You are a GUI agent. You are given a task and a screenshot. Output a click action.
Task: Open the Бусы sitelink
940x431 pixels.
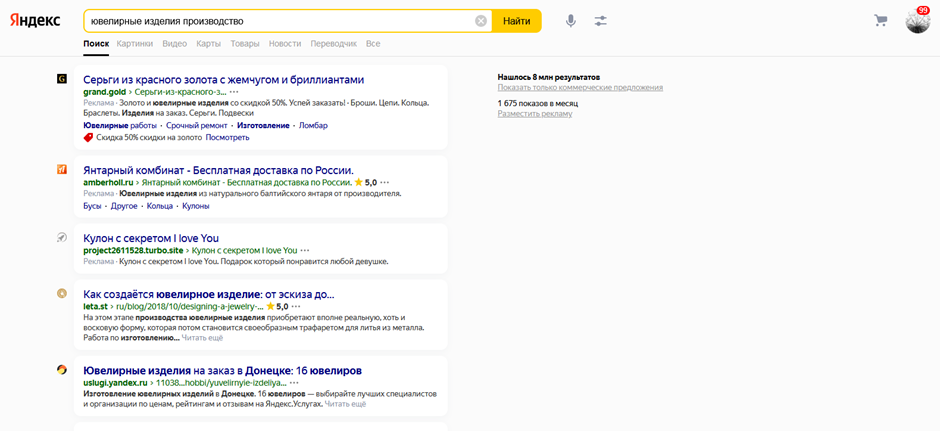point(92,206)
